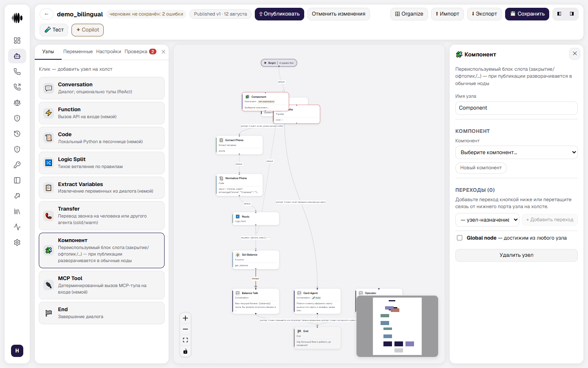
Task: Close the Component properties panel
Action: pyautogui.click(x=575, y=54)
